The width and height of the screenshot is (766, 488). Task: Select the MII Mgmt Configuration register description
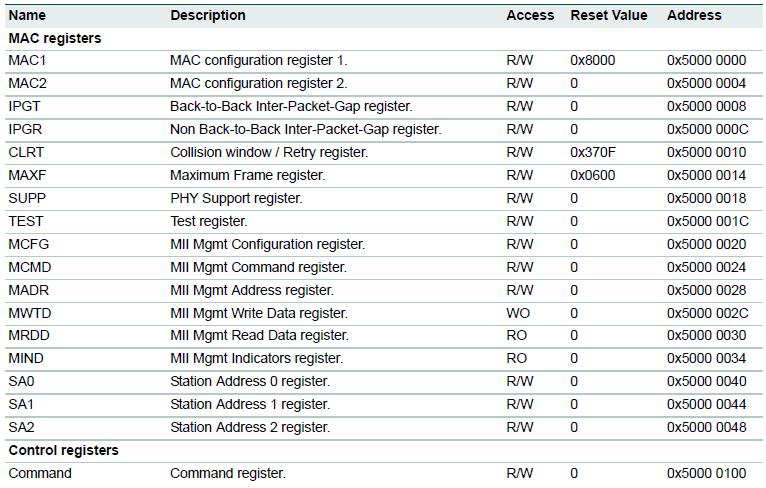pyautogui.click(x=268, y=244)
